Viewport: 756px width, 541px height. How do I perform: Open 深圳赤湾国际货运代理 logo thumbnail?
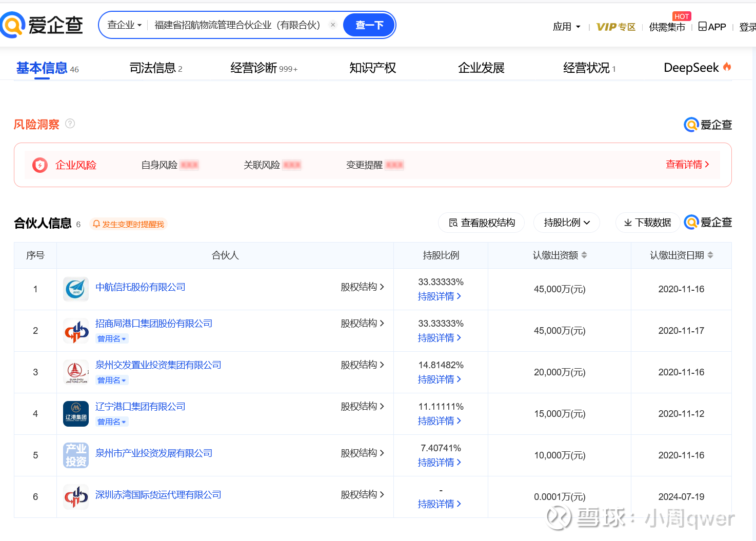(x=76, y=497)
